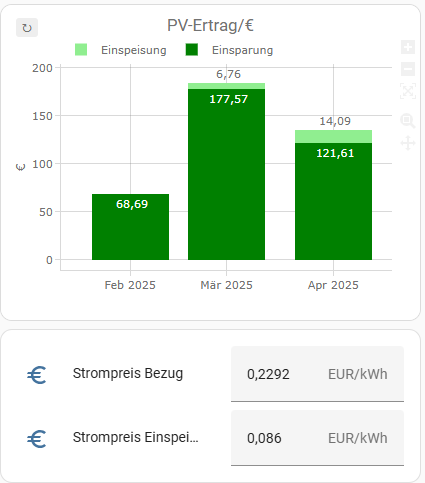Viewport: 425px width, 483px height.
Task: Click the dark green Einsparung legend swatch
Action: click(x=192, y=50)
